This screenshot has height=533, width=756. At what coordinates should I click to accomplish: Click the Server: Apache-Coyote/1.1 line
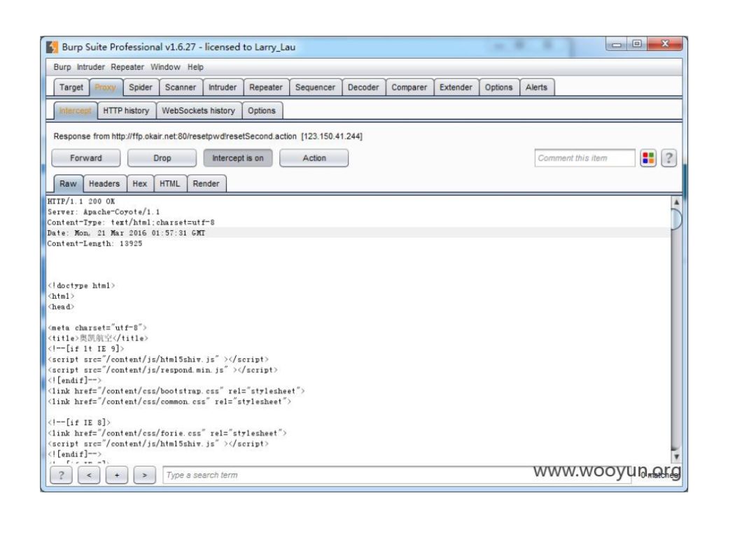coord(104,212)
